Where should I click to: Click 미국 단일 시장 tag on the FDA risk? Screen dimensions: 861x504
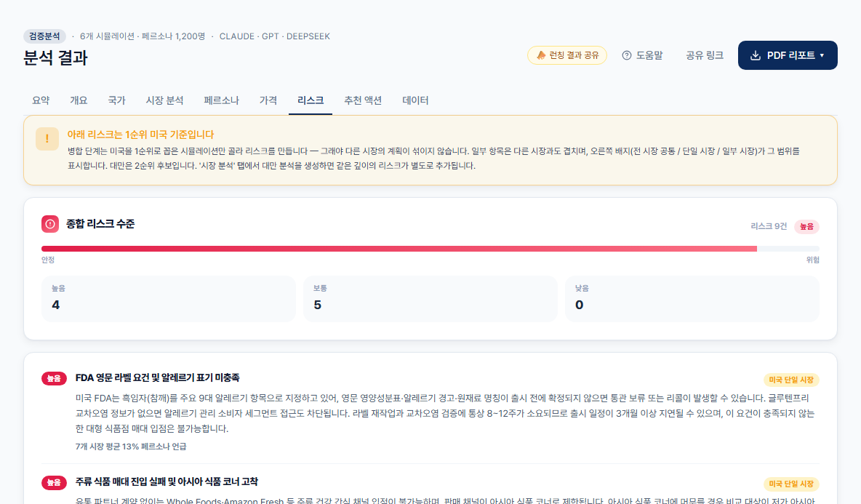click(791, 380)
